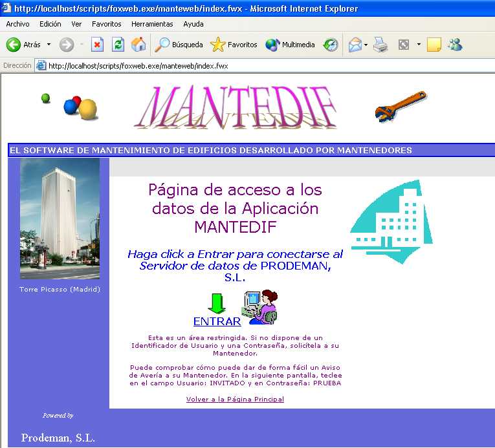Go back with the Atrás button
Viewport: 495px width, 448px height.
click(x=23, y=45)
